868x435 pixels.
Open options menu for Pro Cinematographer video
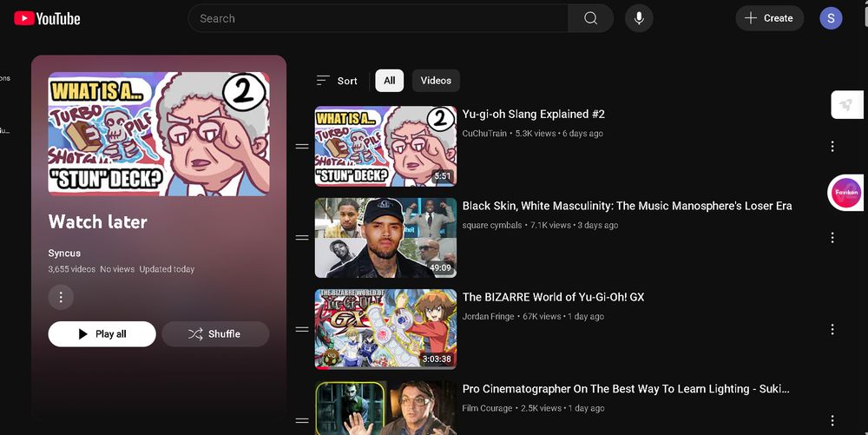(832, 420)
